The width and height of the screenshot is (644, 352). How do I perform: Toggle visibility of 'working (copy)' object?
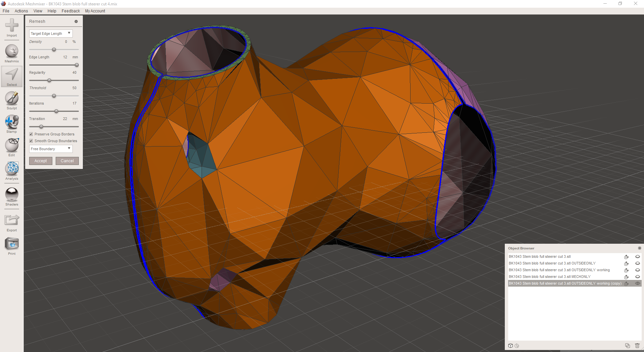[638, 283]
